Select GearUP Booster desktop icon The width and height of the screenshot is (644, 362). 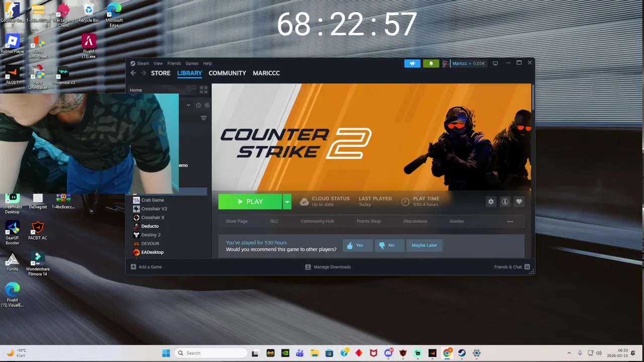[x=13, y=233]
